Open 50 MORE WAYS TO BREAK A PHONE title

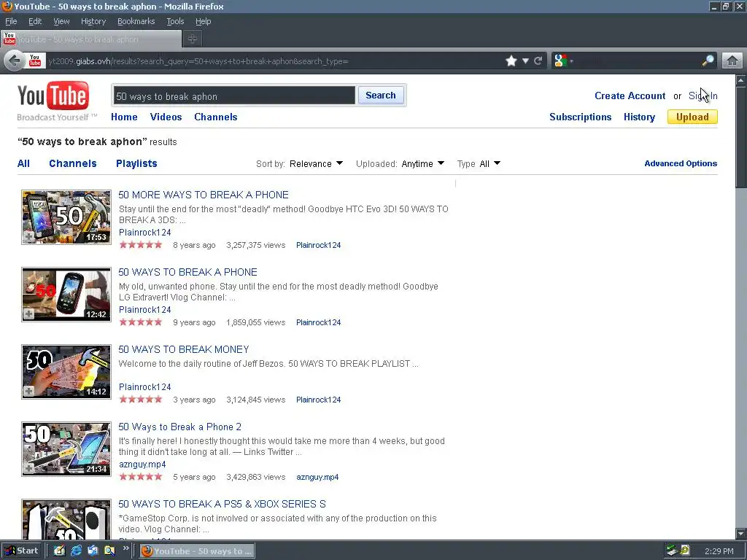[x=204, y=195]
